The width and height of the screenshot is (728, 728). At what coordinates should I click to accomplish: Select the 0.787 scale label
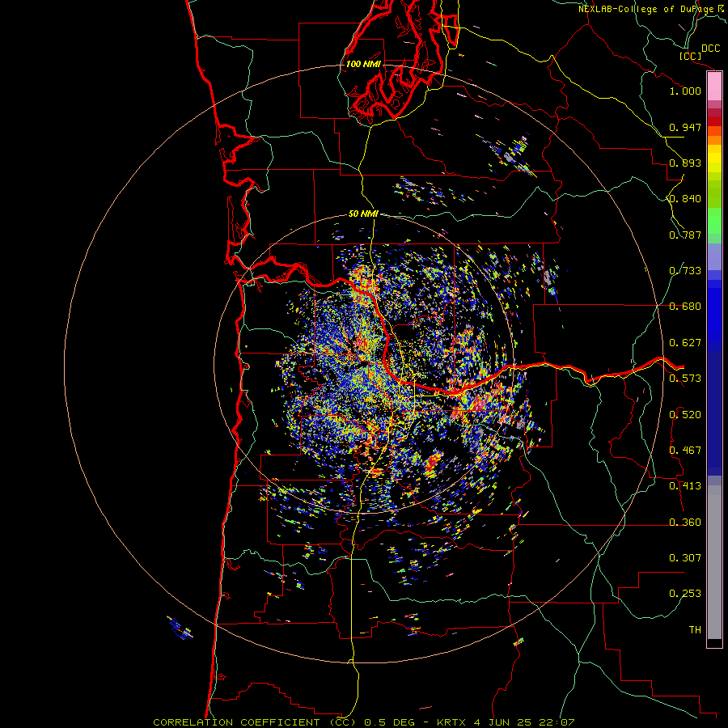pyautogui.click(x=685, y=235)
